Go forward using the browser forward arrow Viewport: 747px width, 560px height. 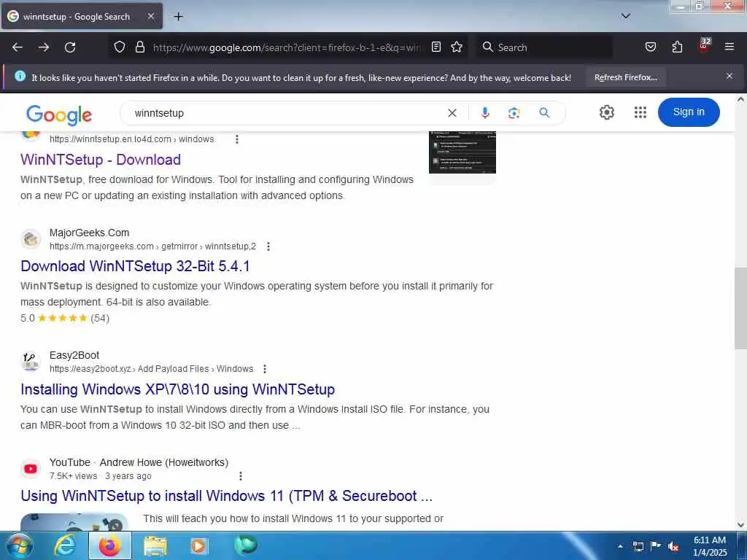click(x=44, y=47)
